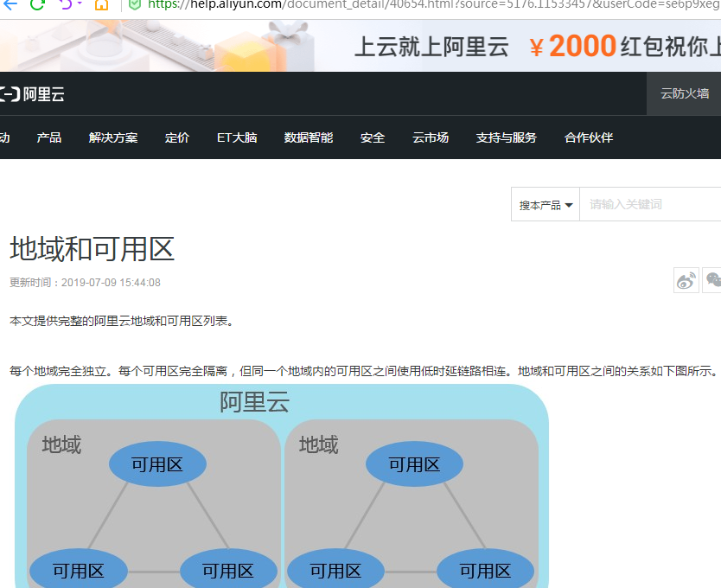Click the browser back arrow

pos(10,4)
